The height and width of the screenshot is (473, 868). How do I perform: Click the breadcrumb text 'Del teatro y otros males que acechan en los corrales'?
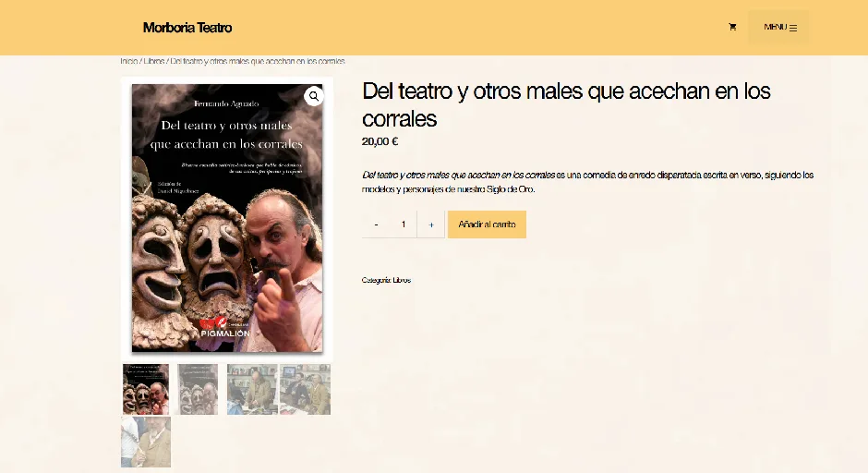tap(258, 61)
